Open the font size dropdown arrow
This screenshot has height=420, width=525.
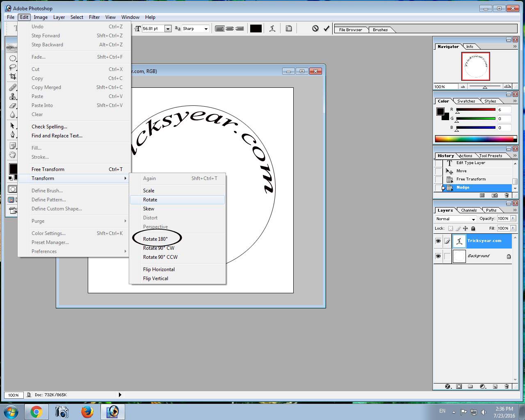(168, 28)
